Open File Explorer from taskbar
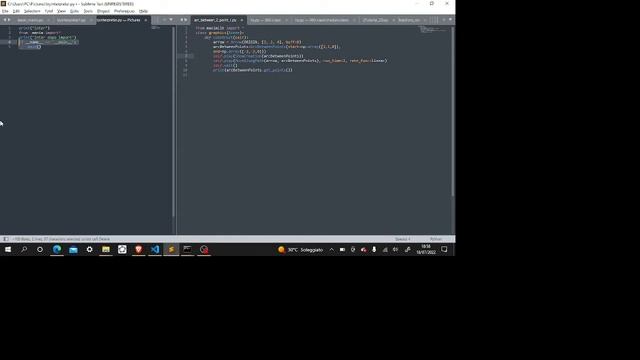The width and height of the screenshot is (640, 360). [106, 249]
